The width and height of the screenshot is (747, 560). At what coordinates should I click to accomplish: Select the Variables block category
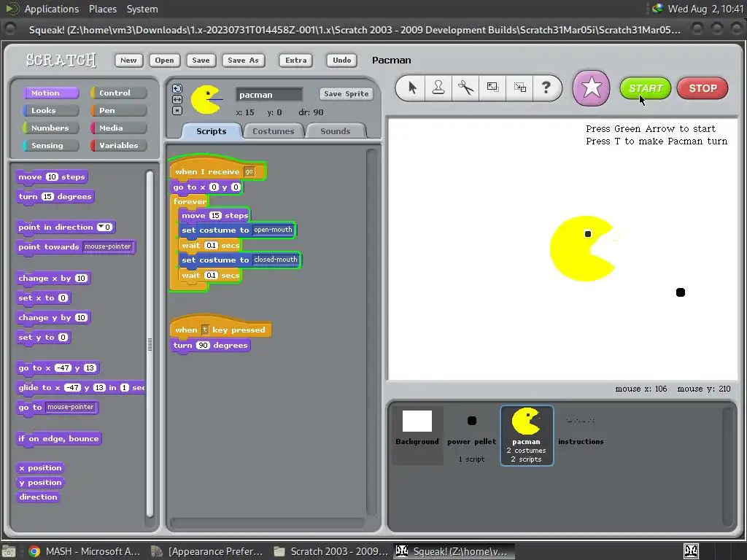click(x=119, y=146)
